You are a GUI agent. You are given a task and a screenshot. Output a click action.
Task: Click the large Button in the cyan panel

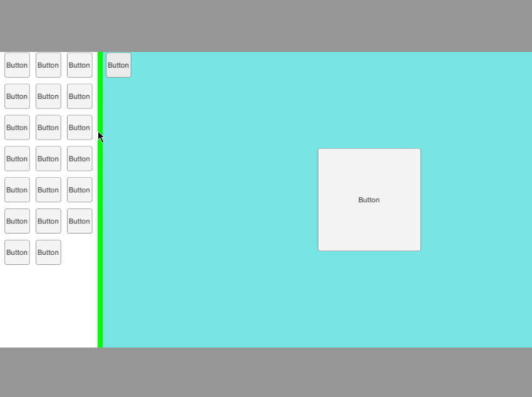click(x=369, y=200)
